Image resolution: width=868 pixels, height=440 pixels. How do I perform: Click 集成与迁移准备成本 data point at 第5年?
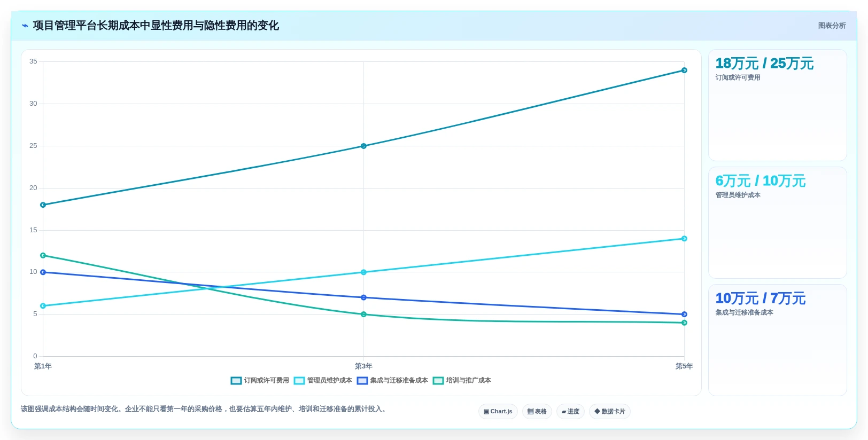[x=684, y=315]
